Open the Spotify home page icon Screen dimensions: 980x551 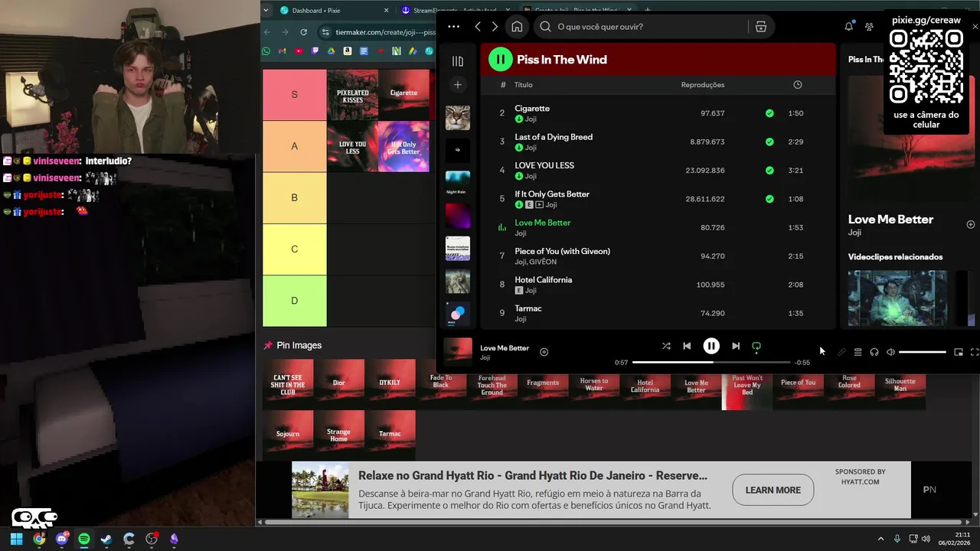point(517,27)
